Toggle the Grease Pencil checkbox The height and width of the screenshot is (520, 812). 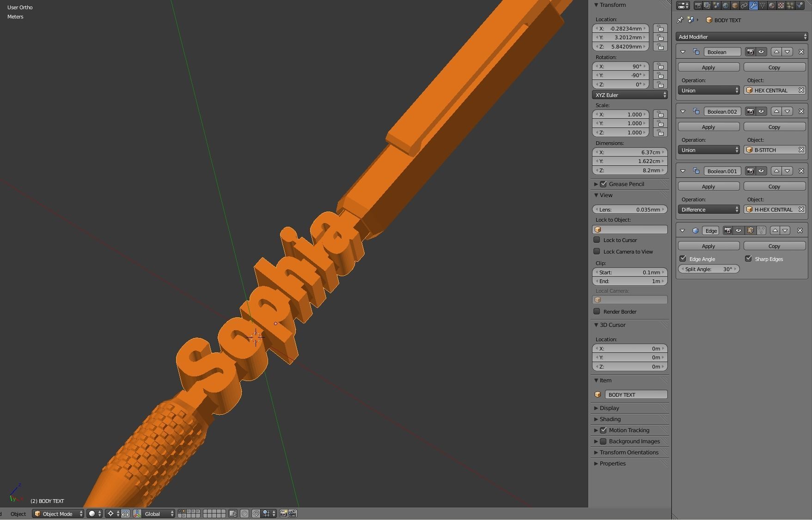604,184
